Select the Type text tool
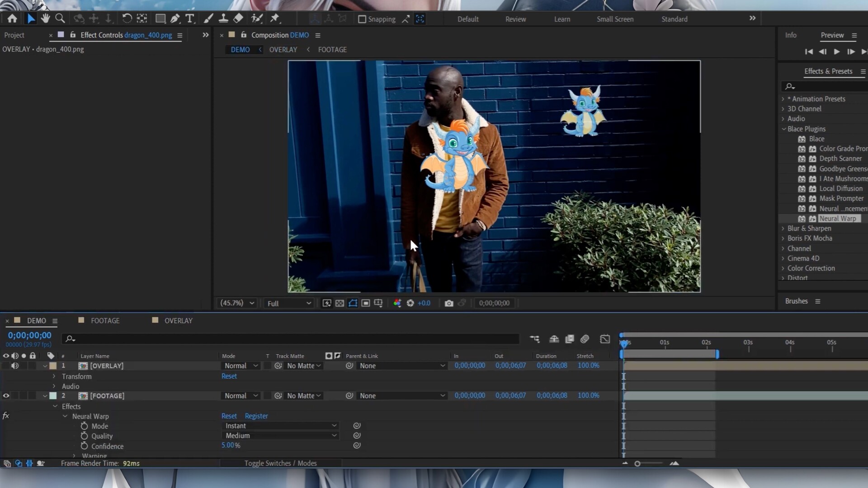The image size is (868, 488). coord(190,19)
